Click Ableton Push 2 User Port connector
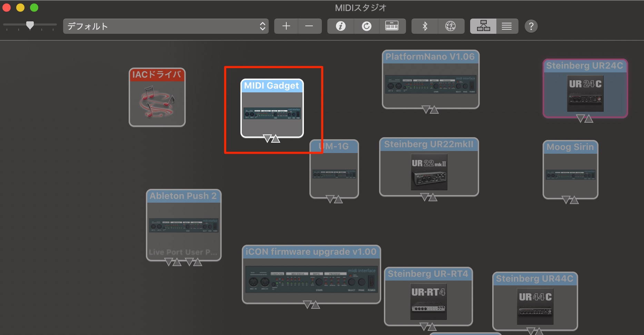The image size is (644, 335). coord(194,262)
